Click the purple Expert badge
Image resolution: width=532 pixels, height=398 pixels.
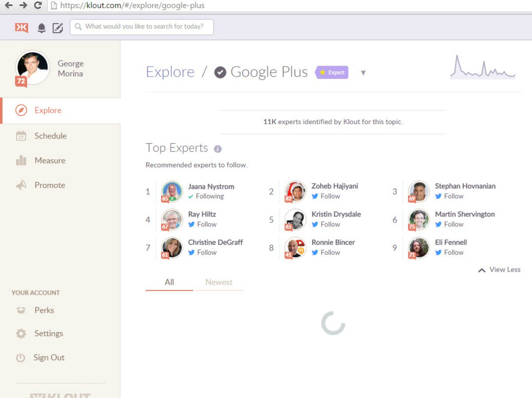tap(332, 72)
